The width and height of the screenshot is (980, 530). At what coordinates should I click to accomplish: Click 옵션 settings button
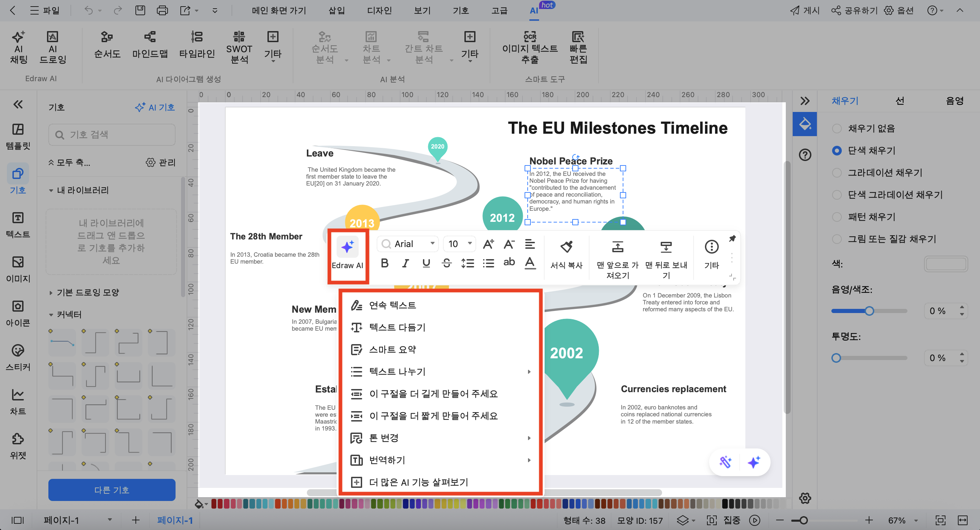pos(898,10)
